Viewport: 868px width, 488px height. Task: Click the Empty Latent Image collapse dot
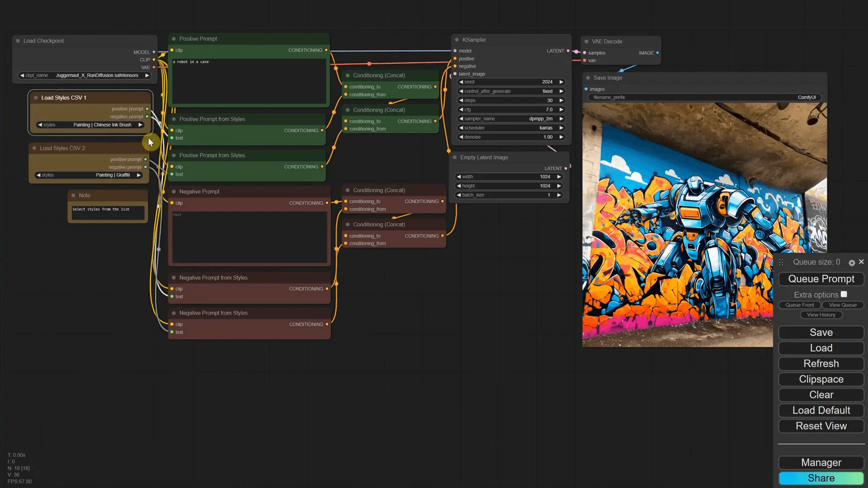pos(454,157)
